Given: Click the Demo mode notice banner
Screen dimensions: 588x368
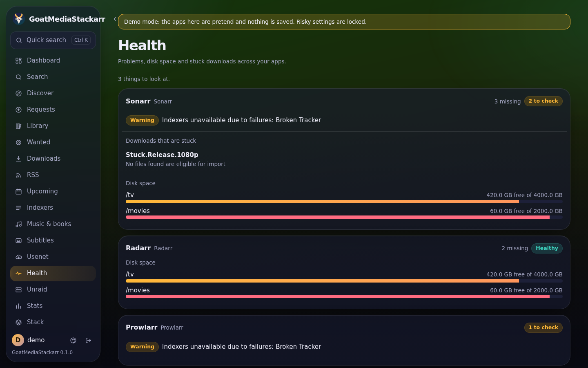Looking at the screenshot, I should point(344,22).
